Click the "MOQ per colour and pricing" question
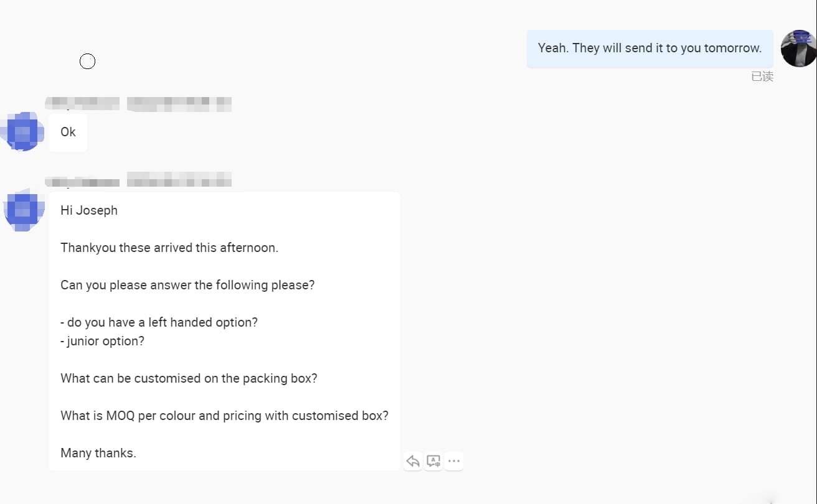The width and height of the screenshot is (817, 504). coord(224,416)
